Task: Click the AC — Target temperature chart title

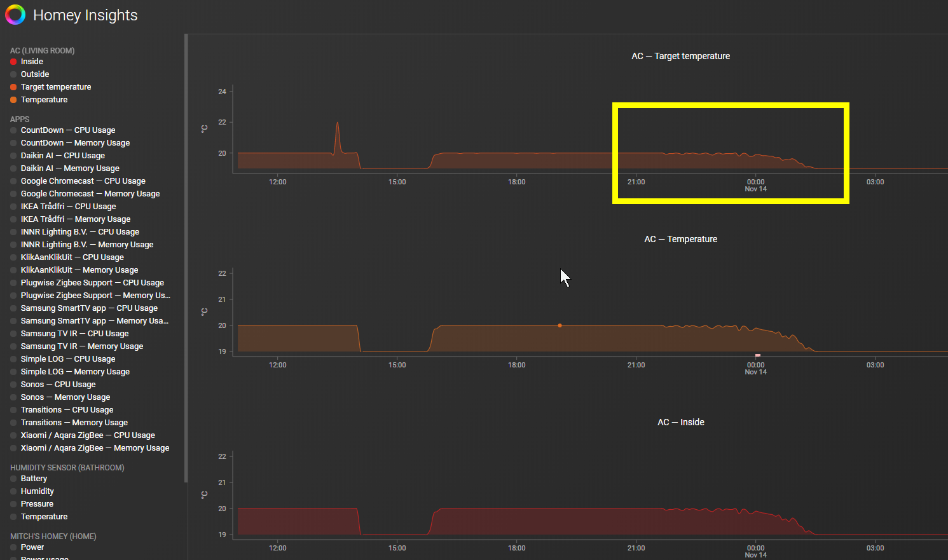Action: click(680, 56)
